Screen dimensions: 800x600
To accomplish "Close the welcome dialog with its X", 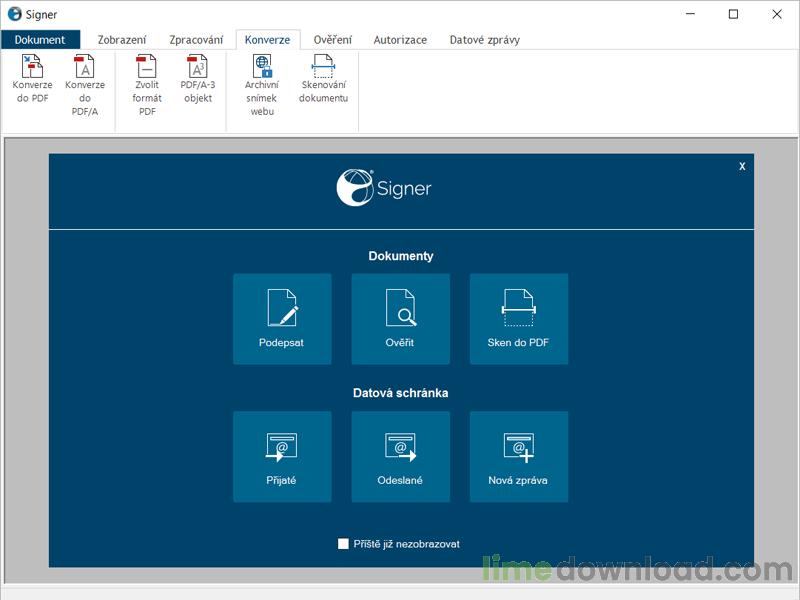I will click(x=741, y=166).
